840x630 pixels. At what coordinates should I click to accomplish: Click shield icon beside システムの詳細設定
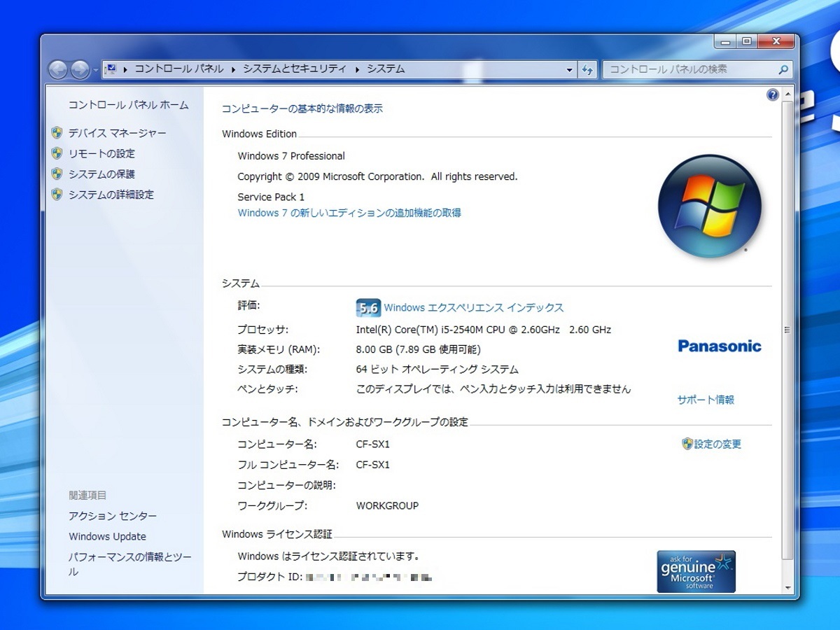57,194
